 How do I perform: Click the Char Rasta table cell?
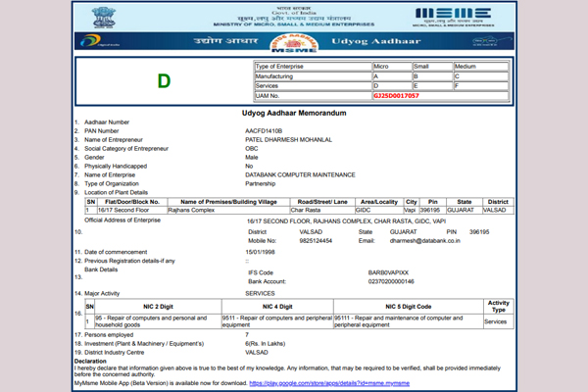click(x=322, y=210)
